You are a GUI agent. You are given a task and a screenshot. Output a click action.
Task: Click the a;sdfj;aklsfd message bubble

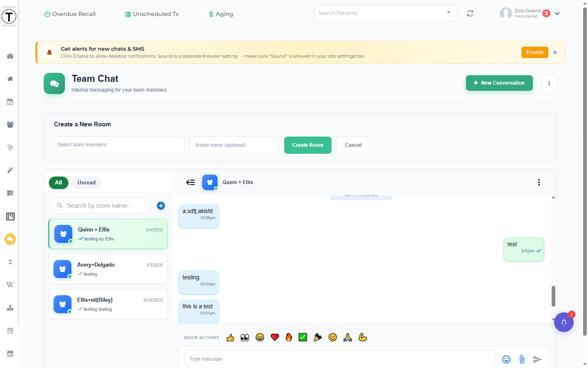coord(199,216)
